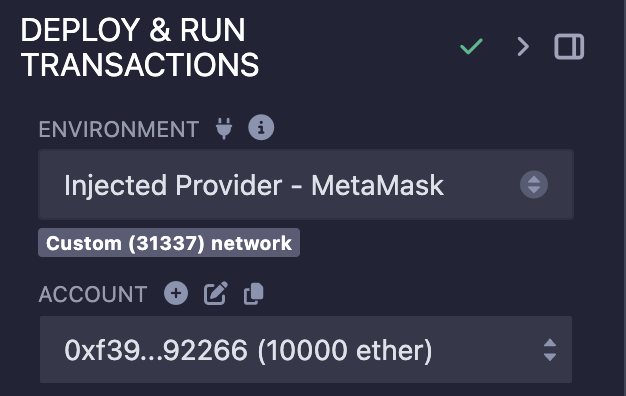626x396 pixels.
Task: Open the Environment selector box
Action: click(306, 184)
